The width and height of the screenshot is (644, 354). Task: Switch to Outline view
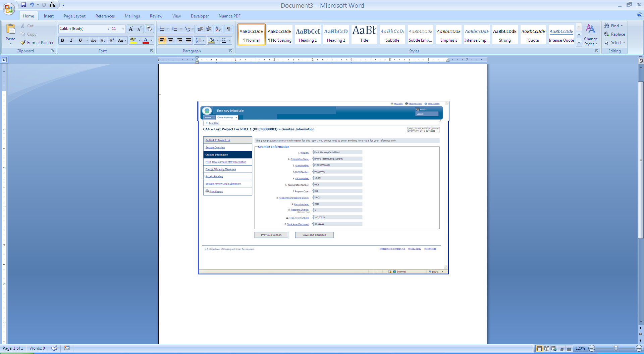(561, 348)
